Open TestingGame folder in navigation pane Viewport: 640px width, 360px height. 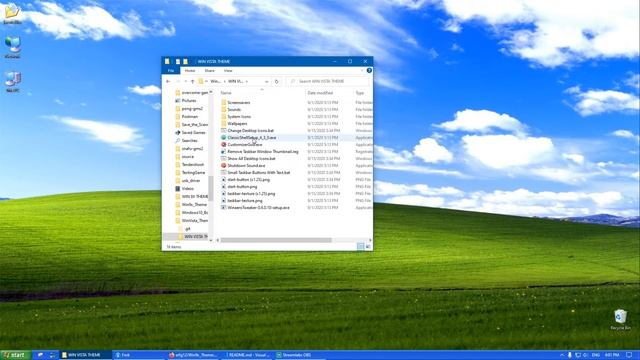(x=193, y=173)
